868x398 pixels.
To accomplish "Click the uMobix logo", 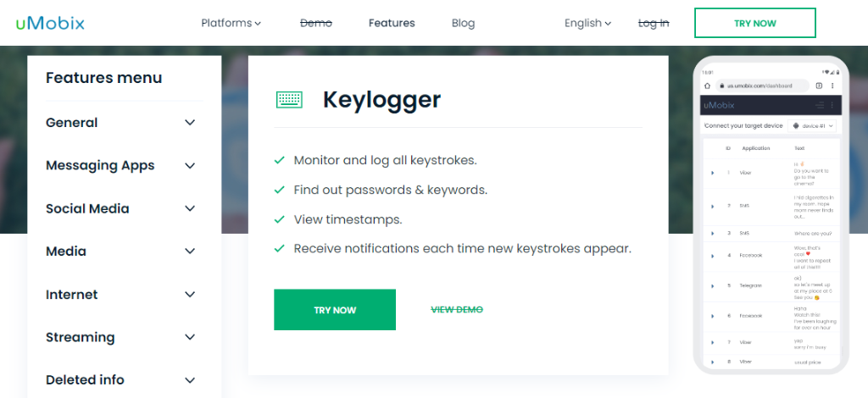I will tap(50, 23).
